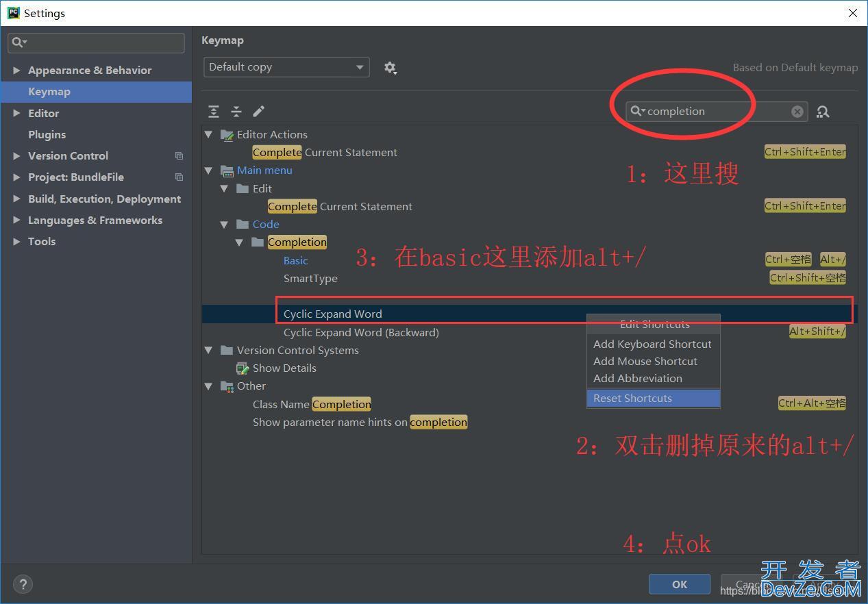Click Based on Default keymap label
This screenshot has width=868, height=604.
pyautogui.click(x=795, y=68)
